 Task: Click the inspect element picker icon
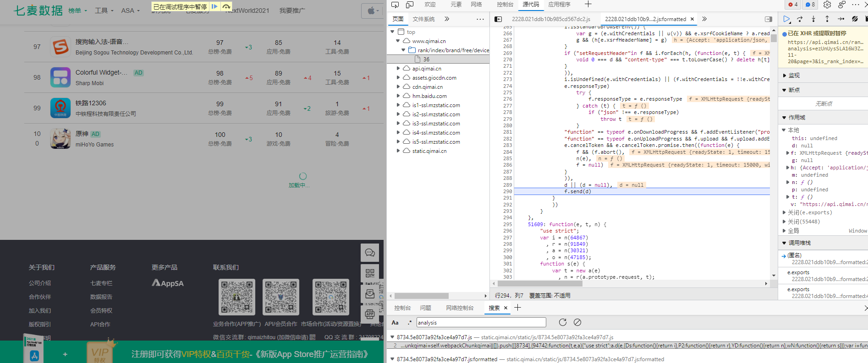(x=395, y=5)
